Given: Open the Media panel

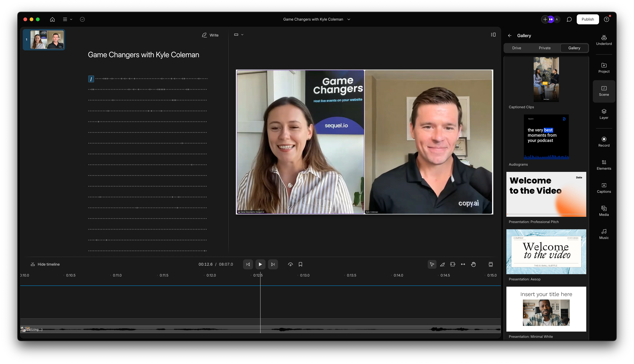Looking at the screenshot, I should (x=604, y=211).
